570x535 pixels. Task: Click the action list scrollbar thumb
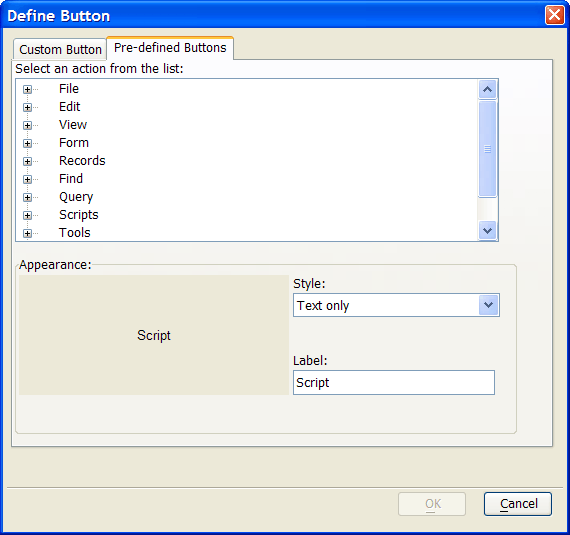487,149
